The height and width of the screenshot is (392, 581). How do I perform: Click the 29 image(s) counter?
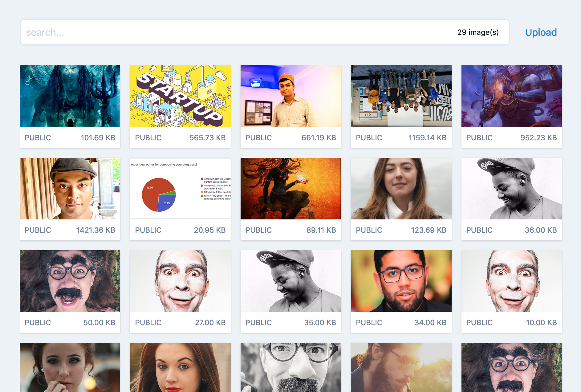[x=478, y=32]
